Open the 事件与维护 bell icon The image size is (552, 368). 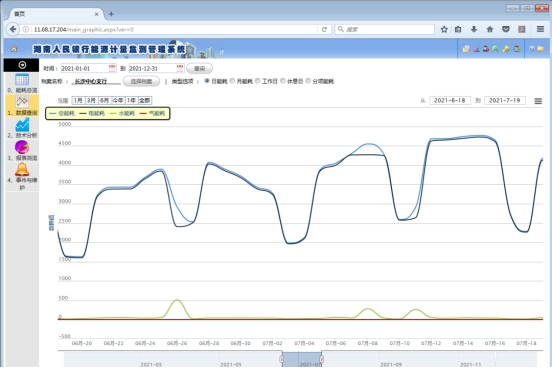click(x=22, y=169)
